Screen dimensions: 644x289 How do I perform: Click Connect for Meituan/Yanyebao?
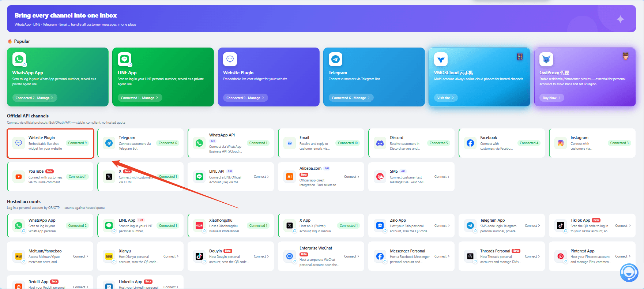coord(81,256)
